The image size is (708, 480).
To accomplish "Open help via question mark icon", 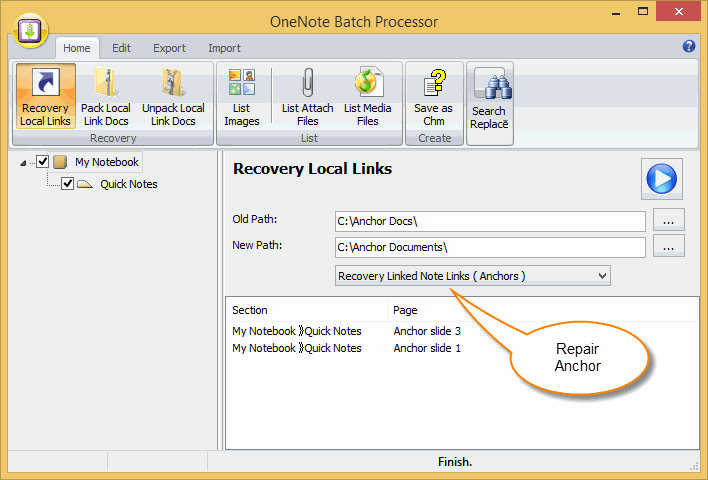I will click(x=689, y=46).
